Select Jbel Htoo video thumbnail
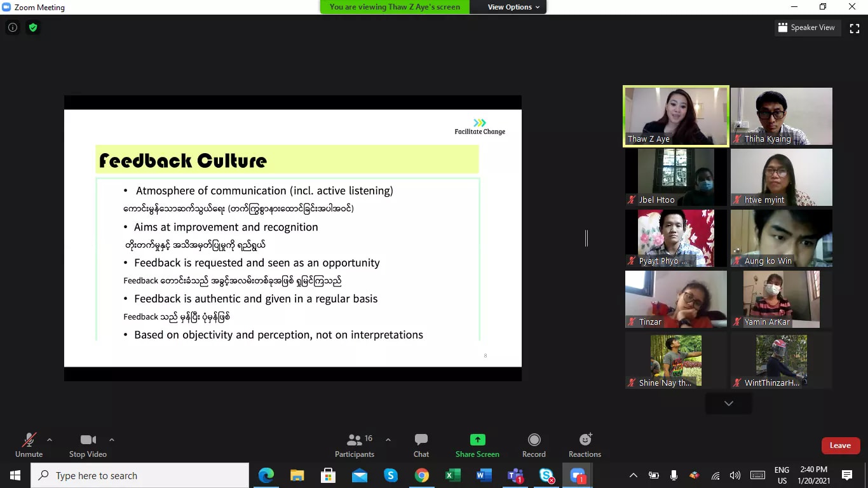 coord(675,177)
